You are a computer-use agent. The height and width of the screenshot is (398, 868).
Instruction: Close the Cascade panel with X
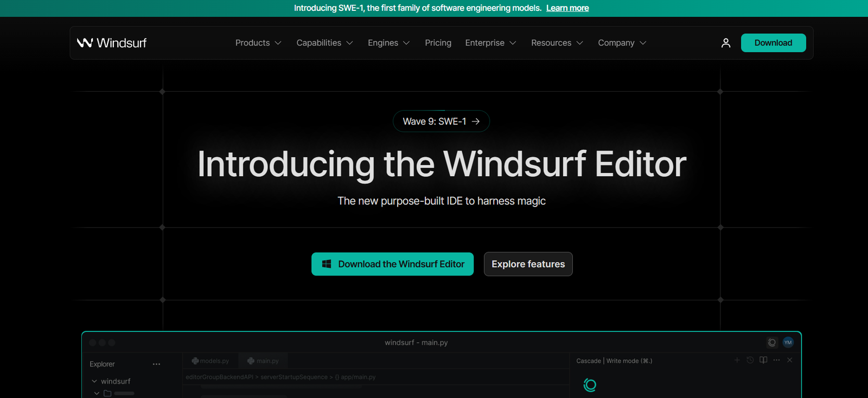click(x=789, y=360)
